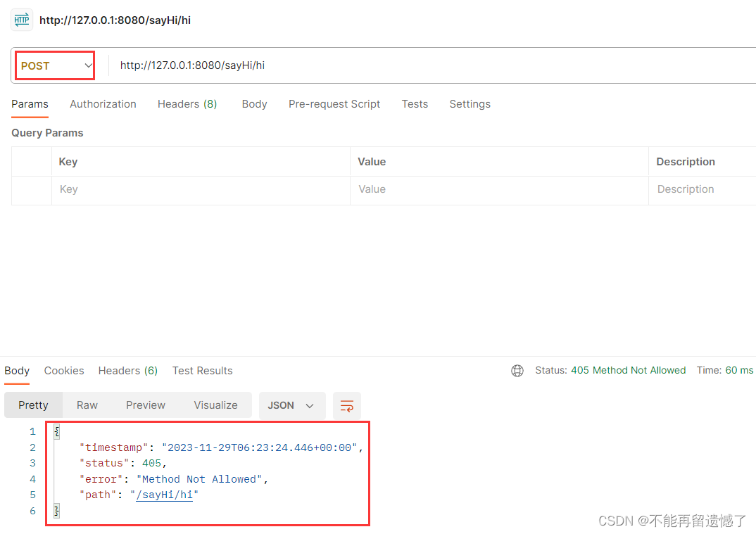Select the Pretty view button
Screen dimensions: 756x534
(33, 405)
